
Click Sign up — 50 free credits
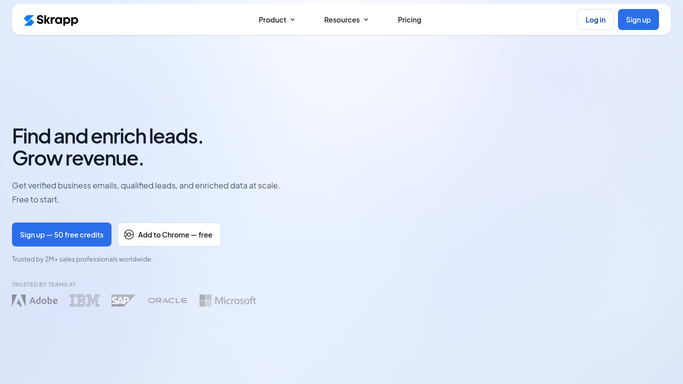pos(61,235)
